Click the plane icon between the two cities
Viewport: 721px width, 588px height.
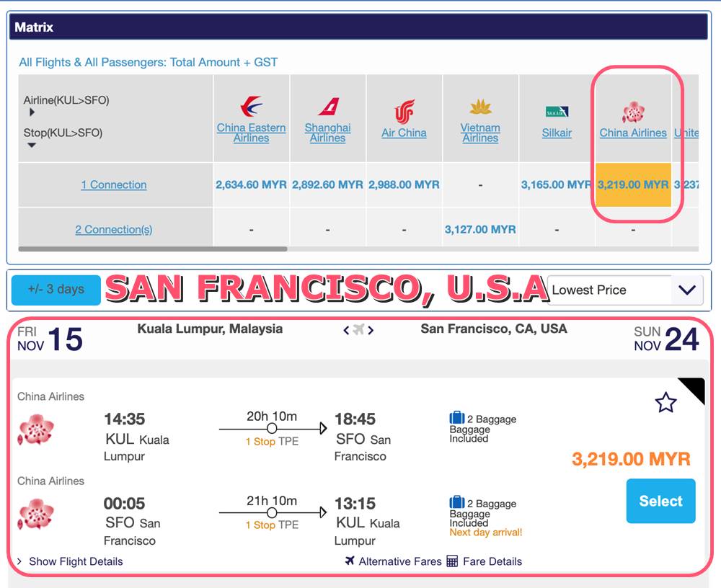358,329
